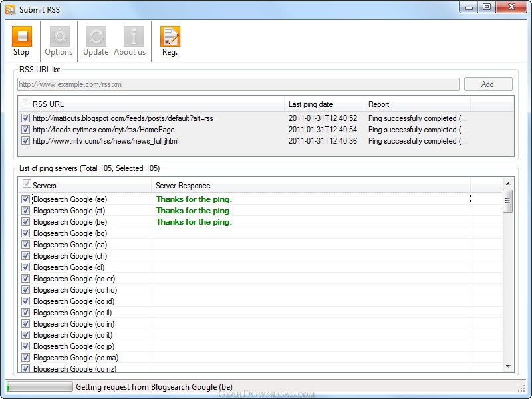Uncheck Blogsearch Google (ca) checkbox
This screenshot has width=532, height=399.
click(x=25, y=244)
